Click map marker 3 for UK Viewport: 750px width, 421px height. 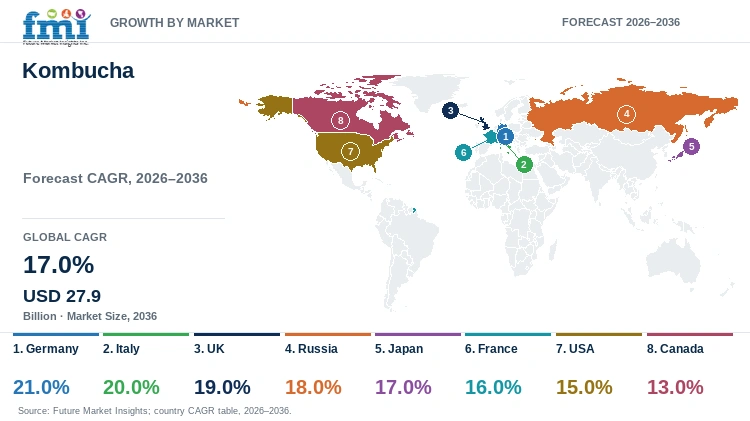point(450,111)
